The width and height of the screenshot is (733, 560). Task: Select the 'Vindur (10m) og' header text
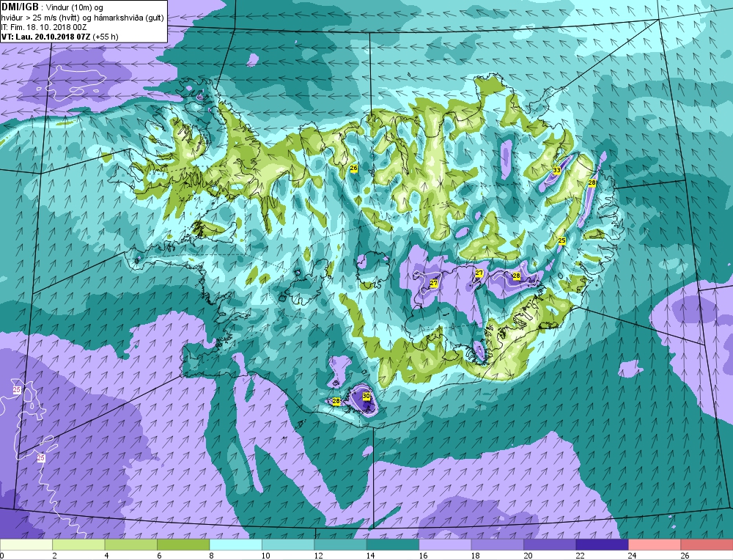(75, 7)
